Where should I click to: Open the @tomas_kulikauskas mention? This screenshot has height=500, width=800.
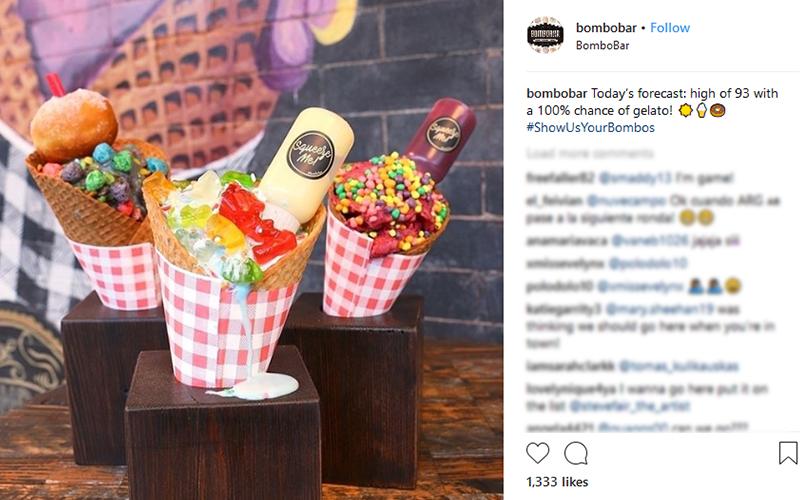679,366
